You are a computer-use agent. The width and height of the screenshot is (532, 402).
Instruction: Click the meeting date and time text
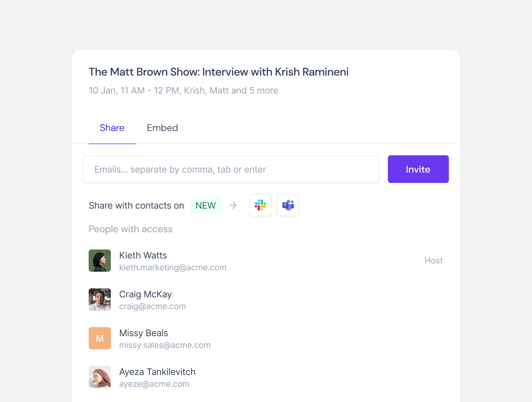pos(183,90)
